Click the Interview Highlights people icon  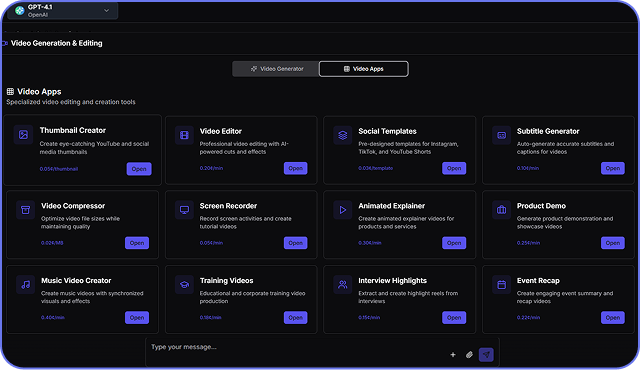pyautogui.click(x=342, y=284)
